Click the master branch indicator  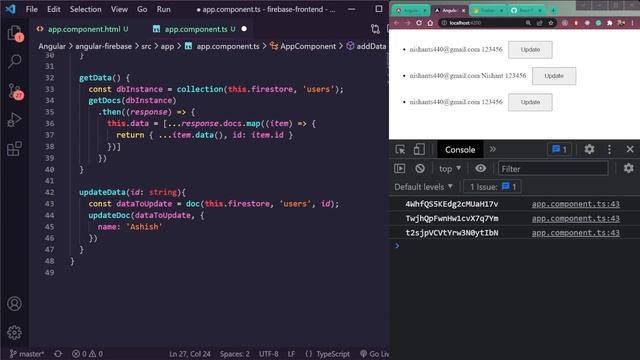point(26,354)
